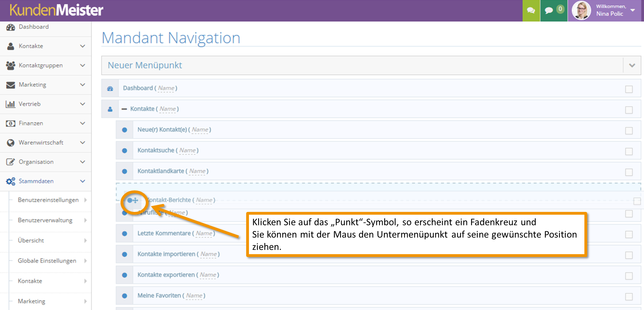Click the Dashboard gauge icon in sidebar

tap(11, 27)
